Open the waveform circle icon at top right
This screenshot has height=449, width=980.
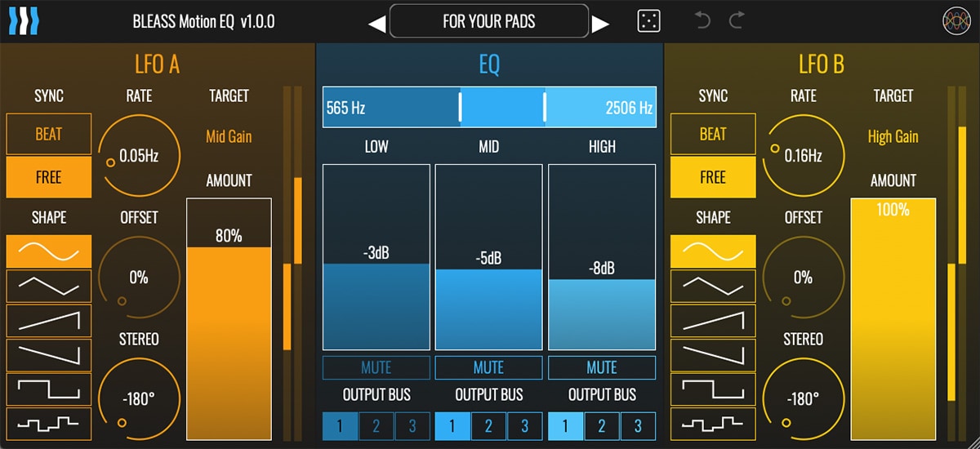(955, 21)
